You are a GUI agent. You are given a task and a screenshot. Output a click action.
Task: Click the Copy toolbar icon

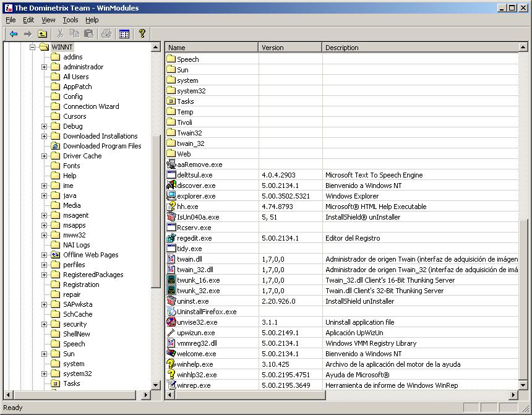tap(74, 33)
